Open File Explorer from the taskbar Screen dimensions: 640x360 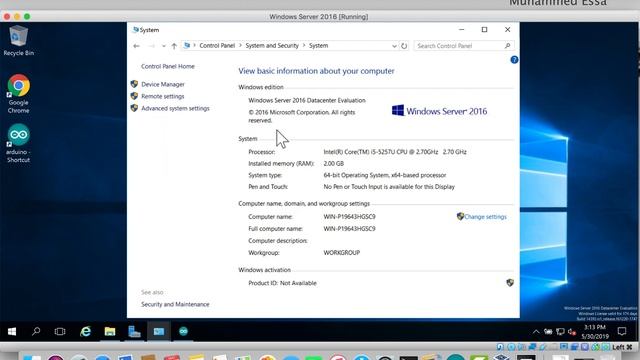[110, 331]
